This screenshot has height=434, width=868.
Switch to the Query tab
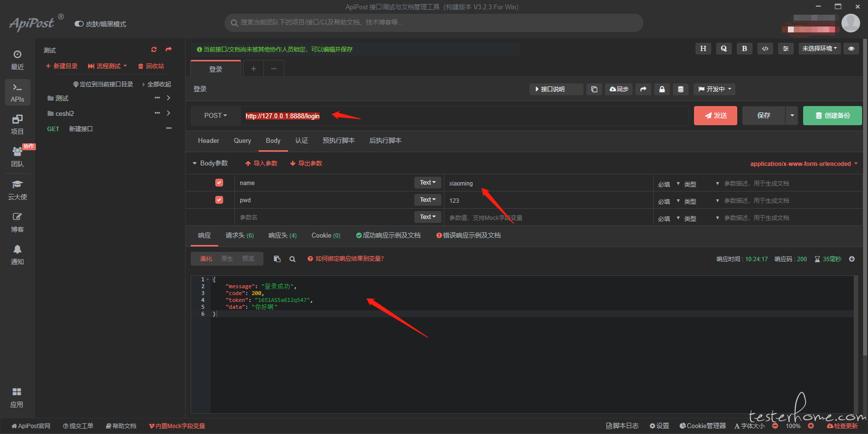click(242, 140)
